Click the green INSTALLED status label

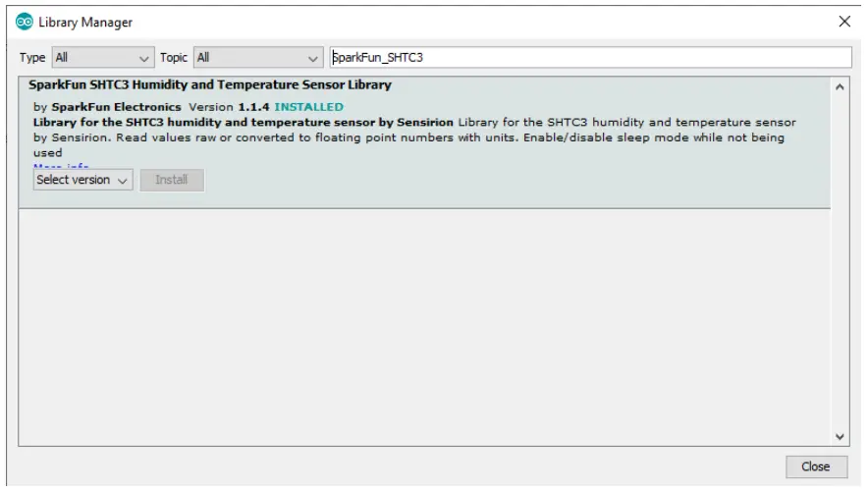[x=308, y=106]
